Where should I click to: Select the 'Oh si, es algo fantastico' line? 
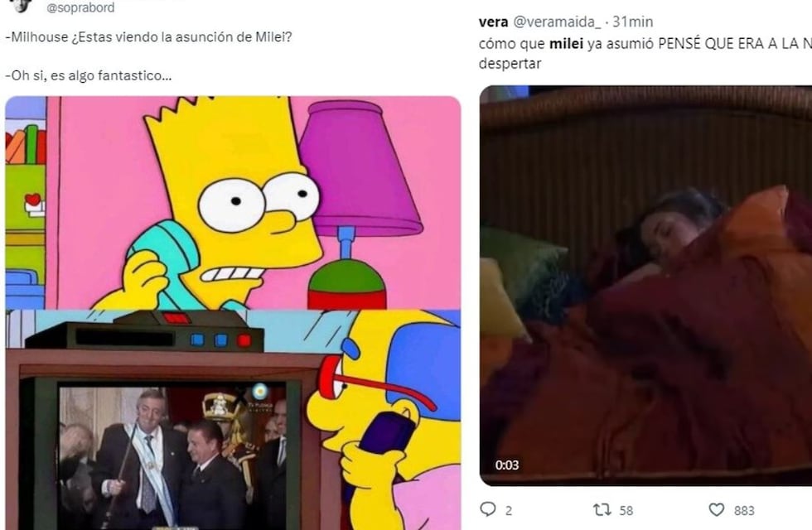89,75
